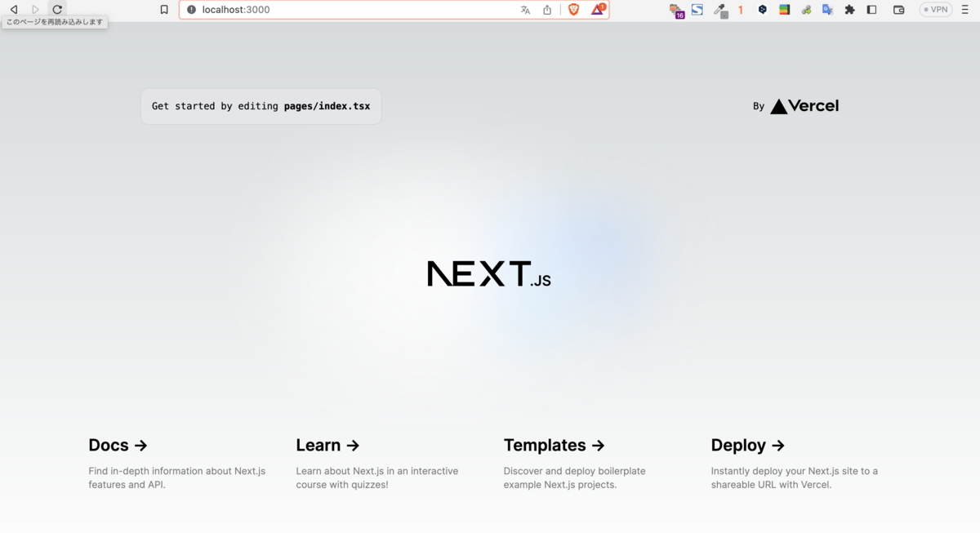Viewport: 980px width, 533px height.
Task: Enable the VPN
Action: coord(935,9)
